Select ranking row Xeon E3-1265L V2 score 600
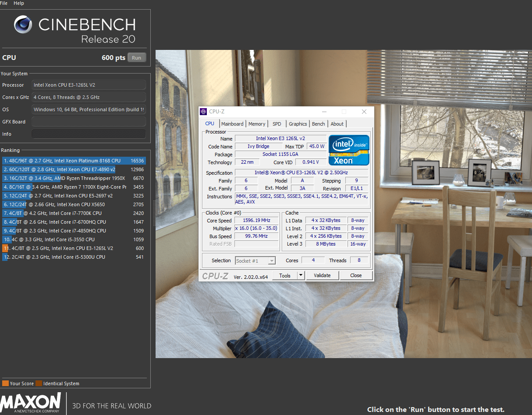Screen dimensions: 532x415 (74, 248)
